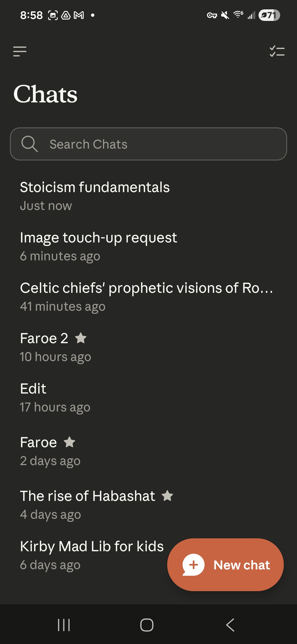
Task: Tap the Gmail notification icon
Action: coord(79,15)
